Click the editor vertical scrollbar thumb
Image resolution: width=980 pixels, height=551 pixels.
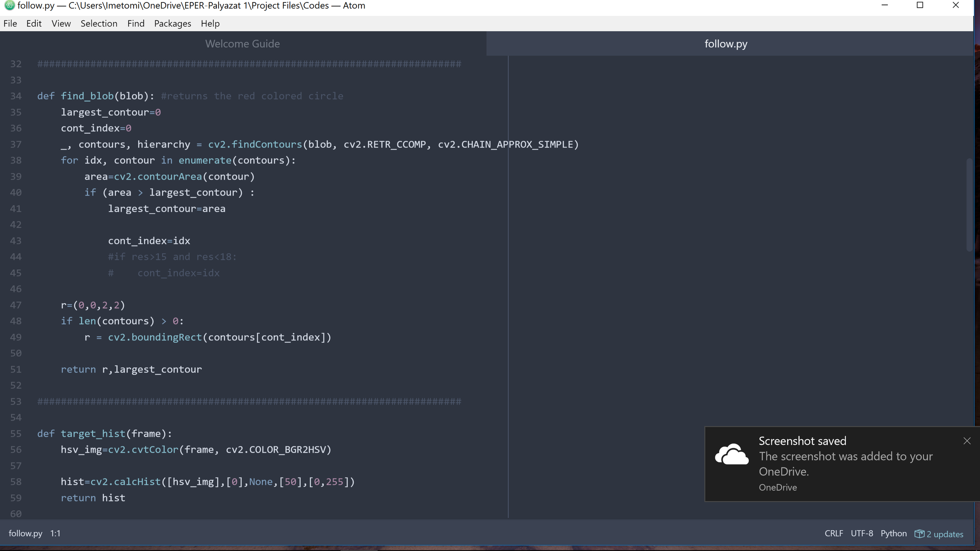969,204
